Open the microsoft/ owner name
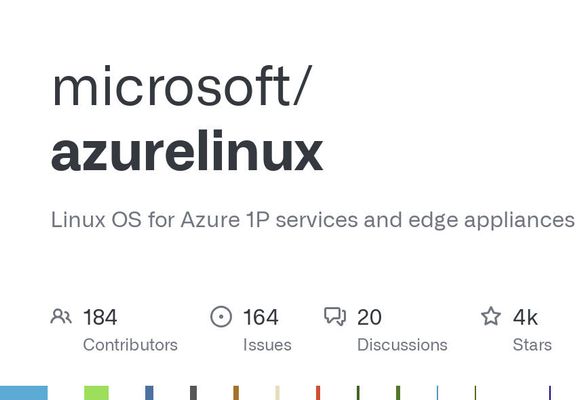Screen dimensions: 580x400 (182, 87)
